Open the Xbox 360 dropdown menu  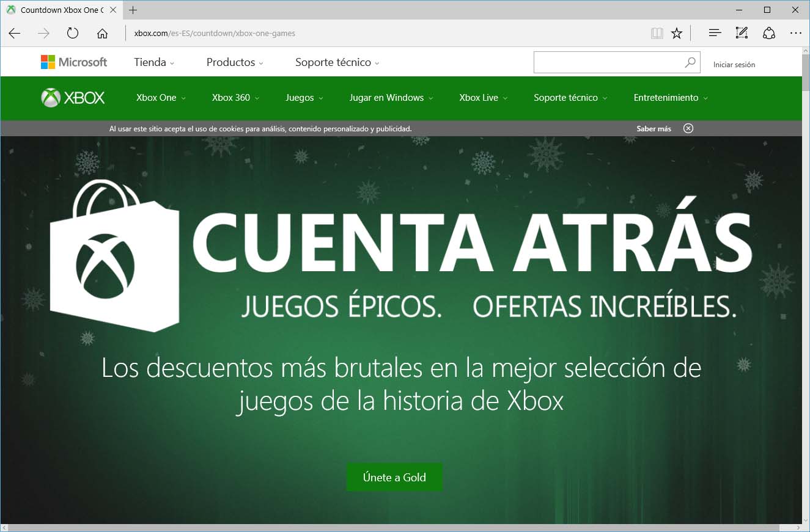[x=235, y=98]
